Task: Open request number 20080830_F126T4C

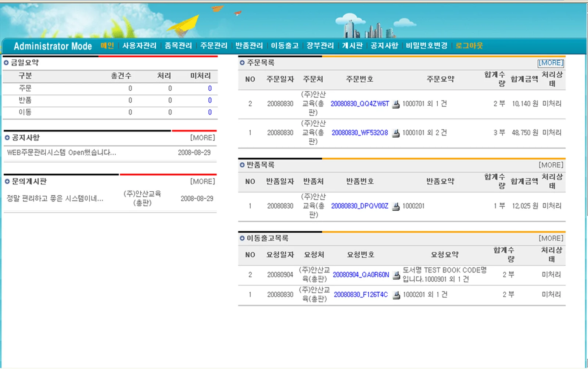Action: (x=361, y=294)
